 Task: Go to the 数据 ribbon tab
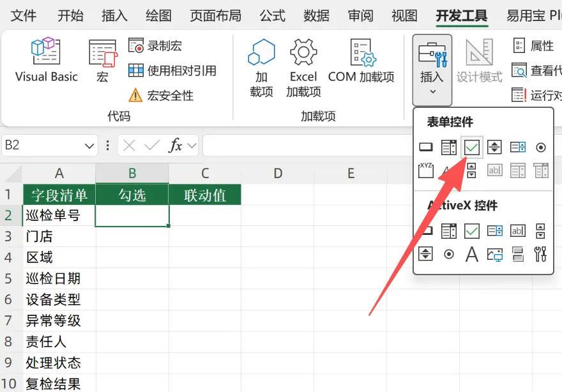pyautogui.click(x=317, y=16)
